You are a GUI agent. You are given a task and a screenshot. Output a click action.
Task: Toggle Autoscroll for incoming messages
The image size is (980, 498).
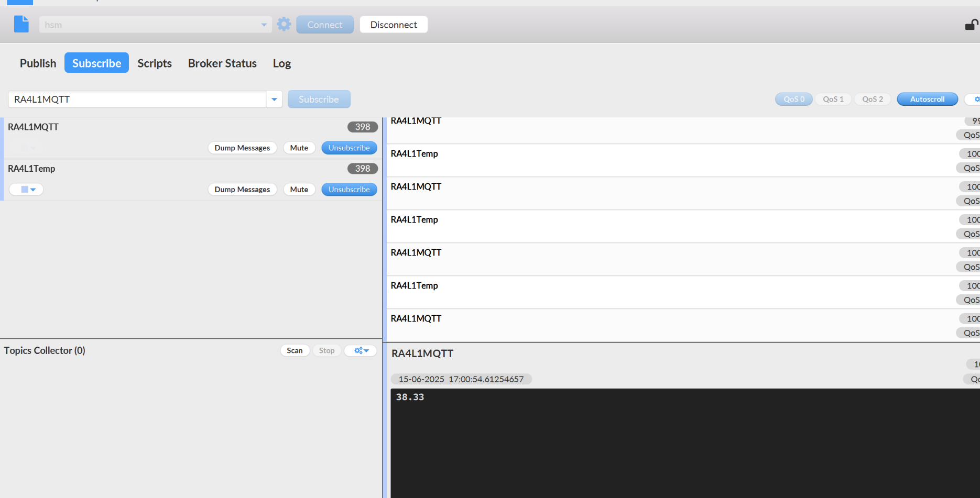coord(927,99)
